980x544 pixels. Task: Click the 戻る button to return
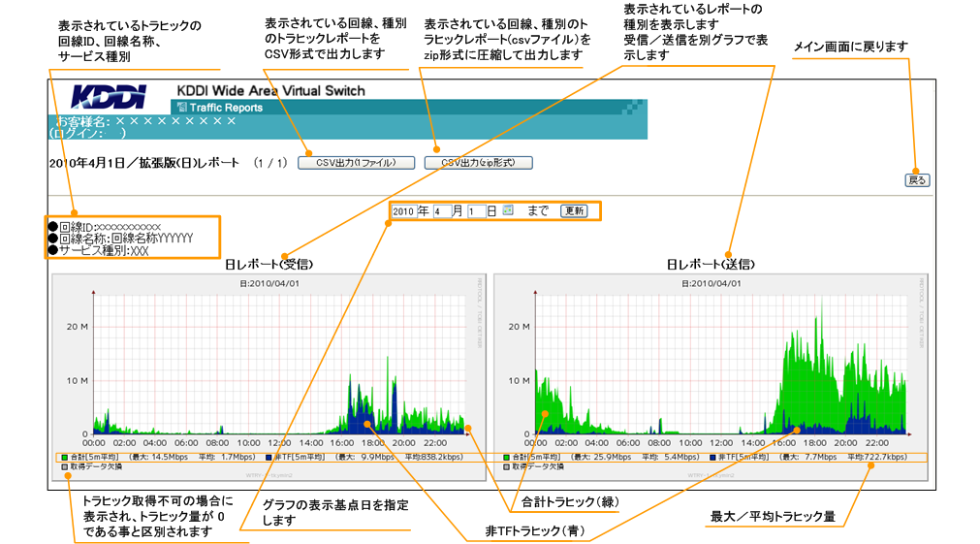point(918,180)
